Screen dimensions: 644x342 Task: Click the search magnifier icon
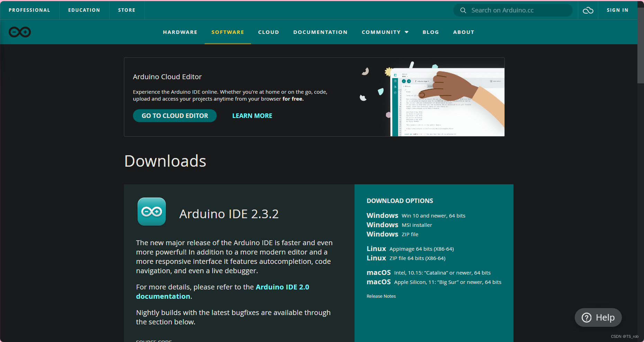coord(463,10)
